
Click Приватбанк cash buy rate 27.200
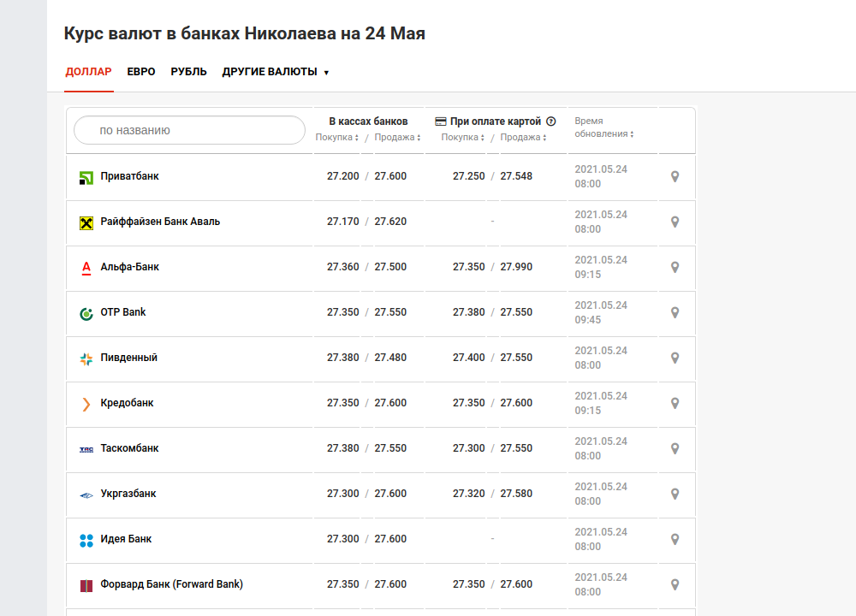[343, 176]
